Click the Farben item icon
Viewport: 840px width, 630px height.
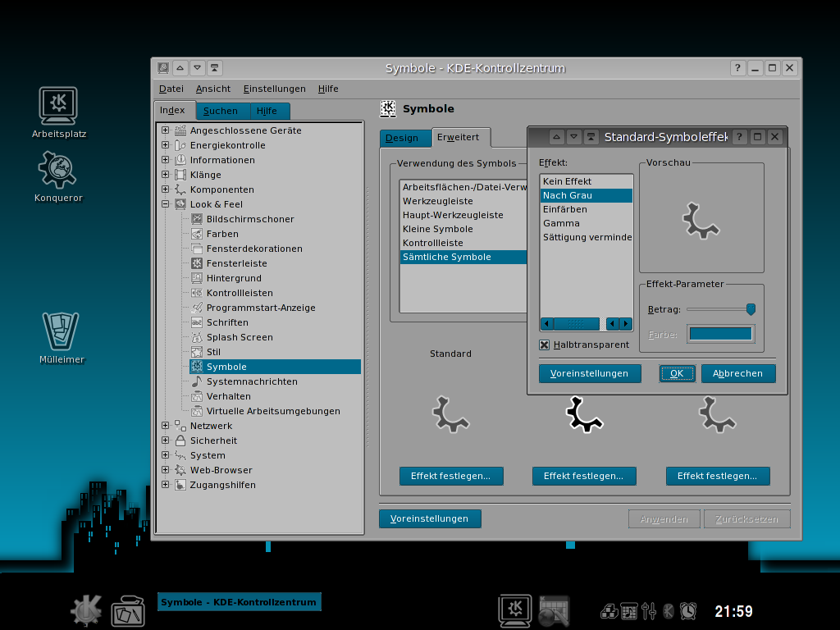pyautogui.click(x=197, y=234)
